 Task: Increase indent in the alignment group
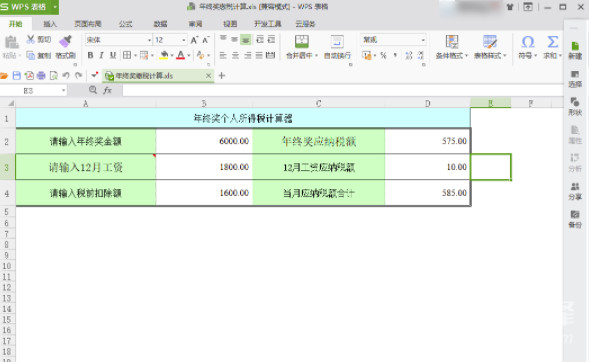pyautogui.click(x=271, y=39)
